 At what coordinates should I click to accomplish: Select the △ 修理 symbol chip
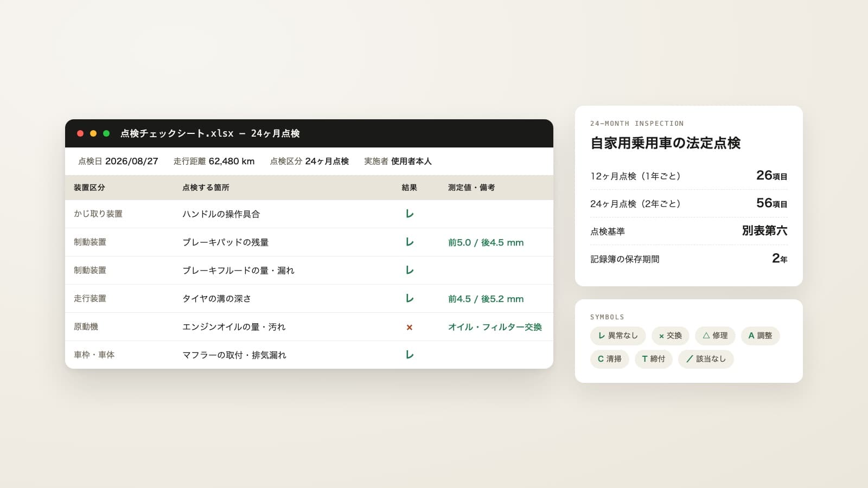pyautogui.click(x=715, y=336)
